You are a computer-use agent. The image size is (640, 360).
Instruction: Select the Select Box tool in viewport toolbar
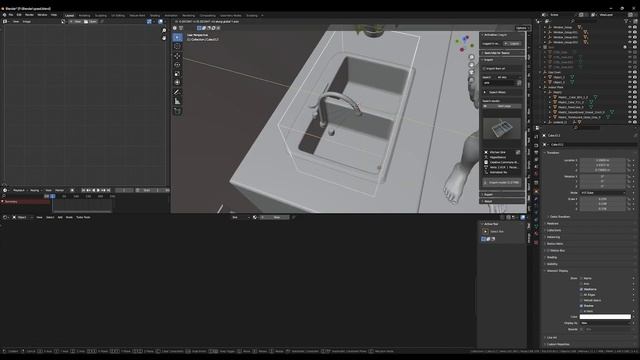pos(177,38)
